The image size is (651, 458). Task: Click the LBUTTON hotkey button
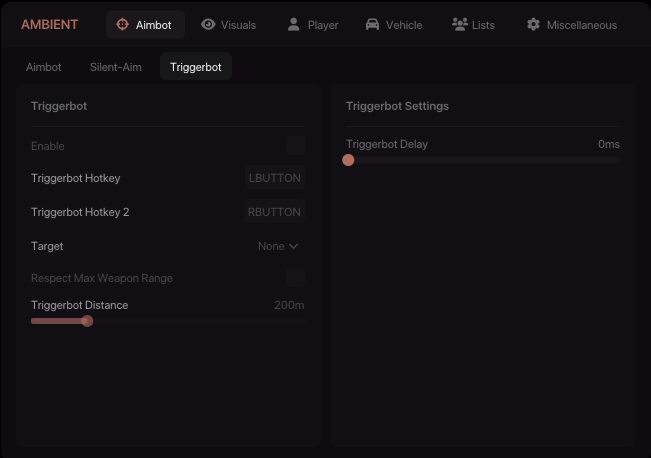point(275,178)
